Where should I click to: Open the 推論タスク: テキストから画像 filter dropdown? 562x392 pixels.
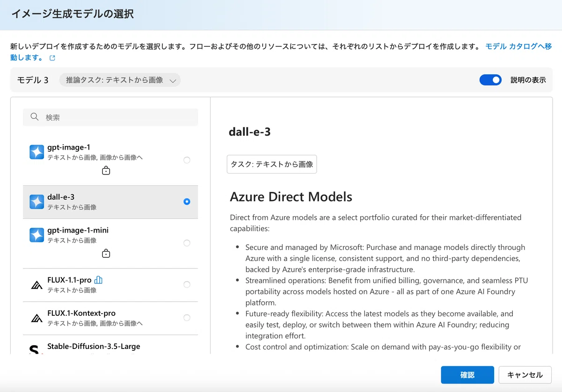coord(120,80)
